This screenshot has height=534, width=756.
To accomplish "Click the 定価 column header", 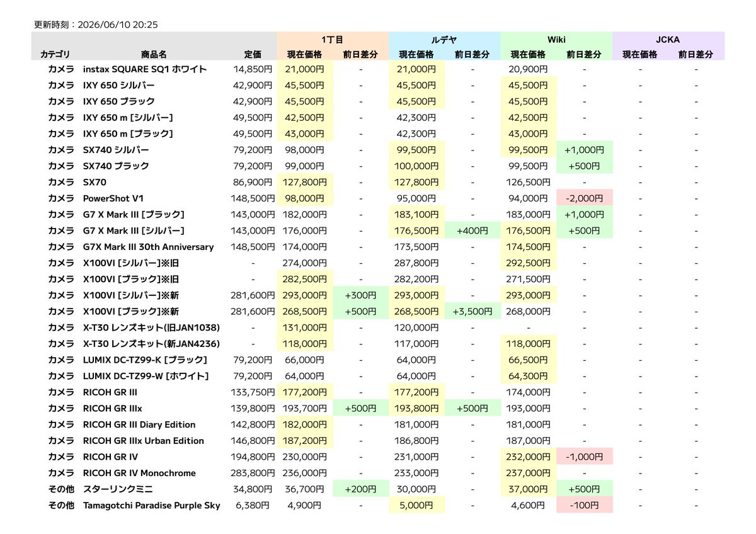I will coord(252,55).
